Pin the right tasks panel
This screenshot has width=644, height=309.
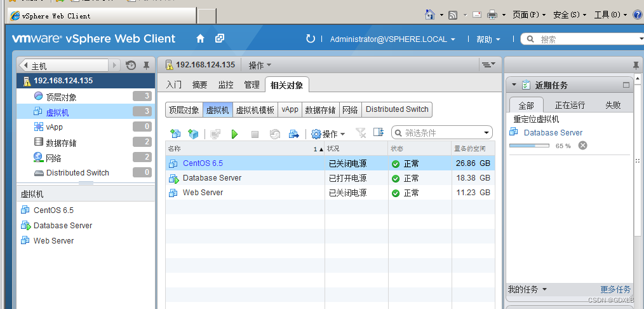coord(636,65)
